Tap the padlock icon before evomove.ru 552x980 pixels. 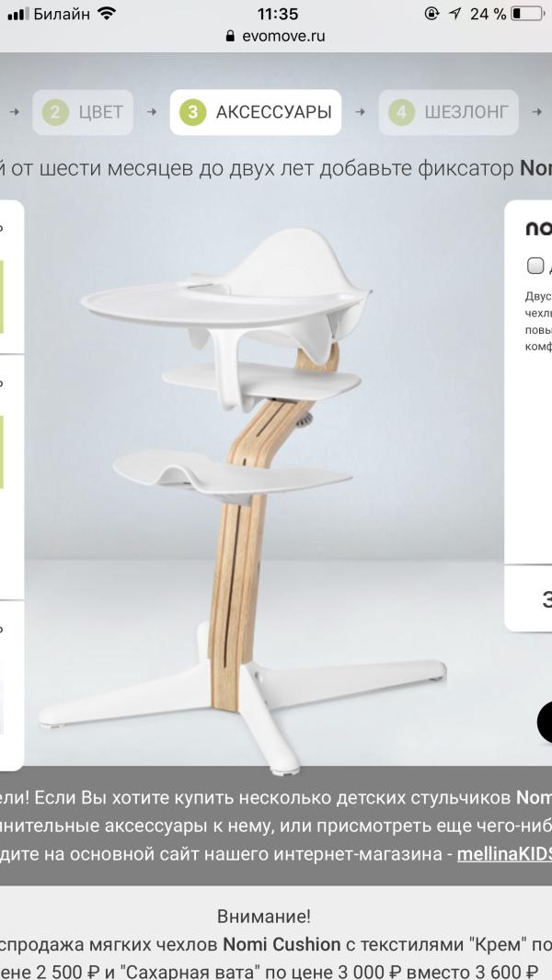click(231, 36)
